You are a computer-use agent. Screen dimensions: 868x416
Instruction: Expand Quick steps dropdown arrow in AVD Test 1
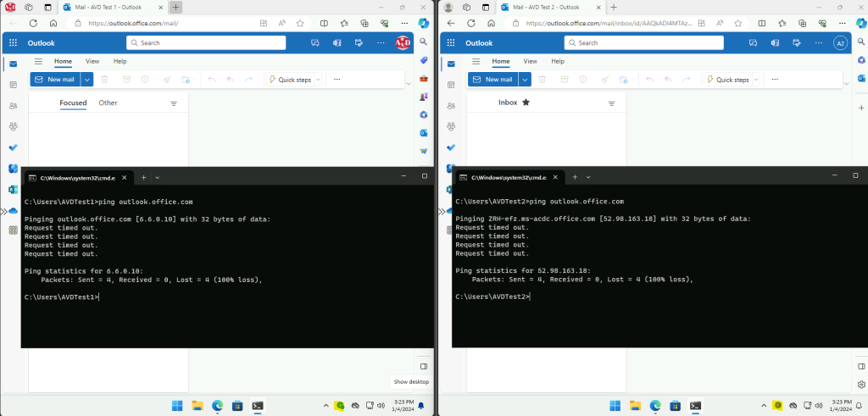[318, 80]
